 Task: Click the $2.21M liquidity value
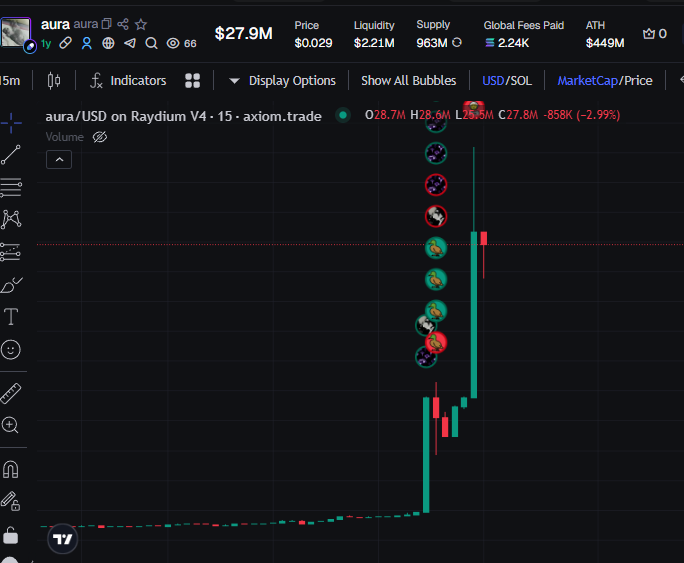pyautogui.click(x=374, y=43)
